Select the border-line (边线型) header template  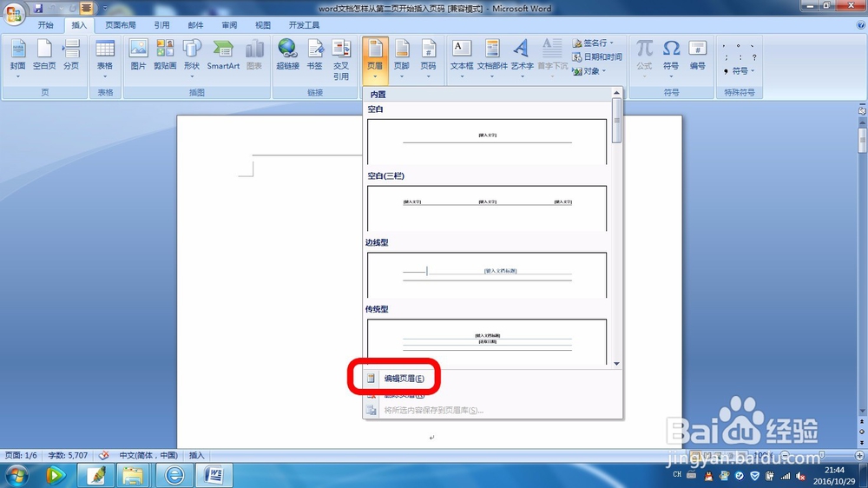click(x=487, y=274)
